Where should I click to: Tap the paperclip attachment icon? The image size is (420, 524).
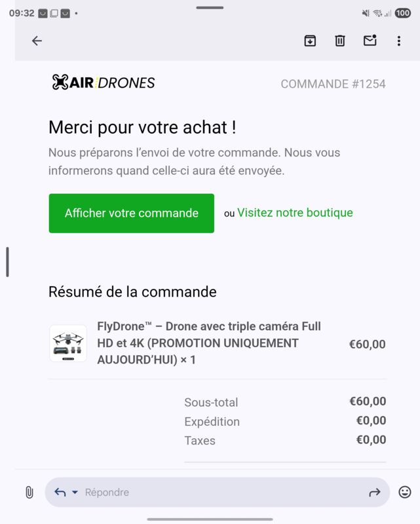(x=29, y=493)
